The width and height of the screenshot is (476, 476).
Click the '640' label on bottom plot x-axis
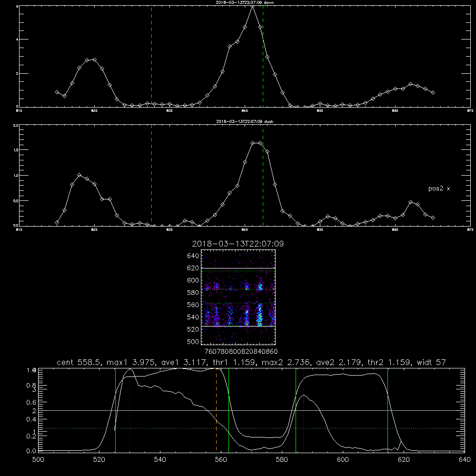465,460
